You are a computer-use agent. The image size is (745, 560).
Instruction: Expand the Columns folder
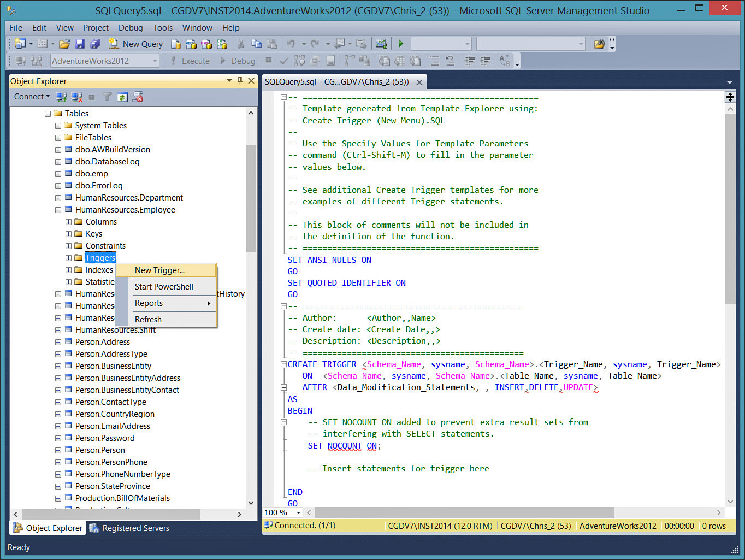(68, 222)
